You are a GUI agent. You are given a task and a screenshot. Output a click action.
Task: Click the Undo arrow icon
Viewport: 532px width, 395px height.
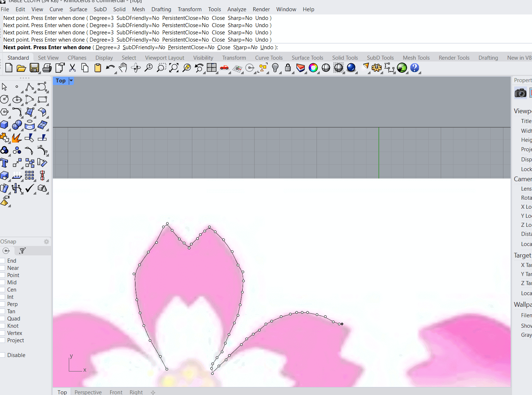(x=110, y=68)
